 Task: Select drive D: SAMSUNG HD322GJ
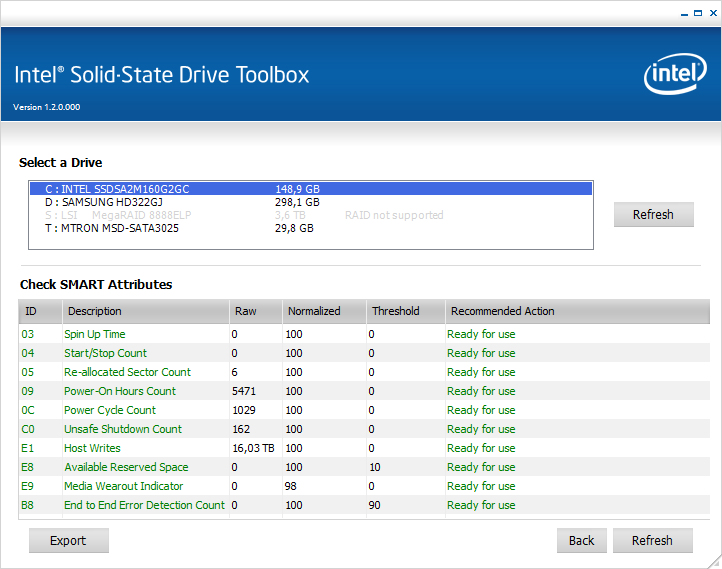click(x=311, y=202)
